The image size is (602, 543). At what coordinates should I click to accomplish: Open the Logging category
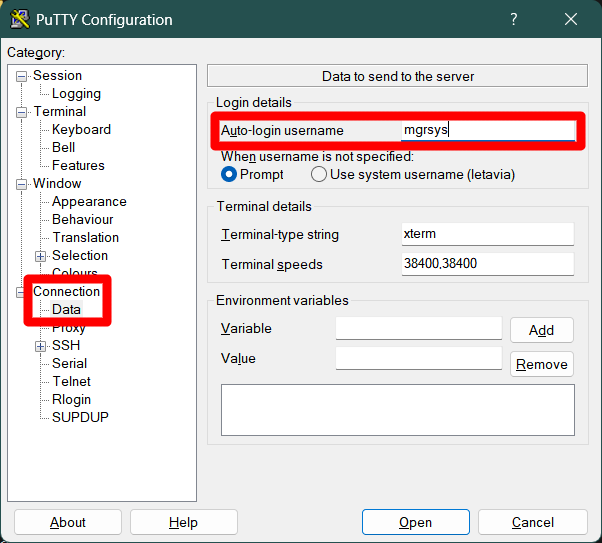(76, 93)
